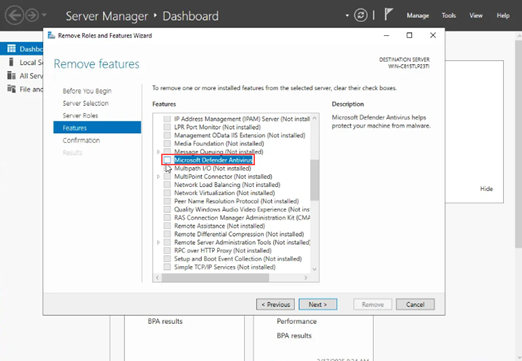522x361 pixels.
Task: Click the Server Manager forward arrow
Action: tap(32, 15)
